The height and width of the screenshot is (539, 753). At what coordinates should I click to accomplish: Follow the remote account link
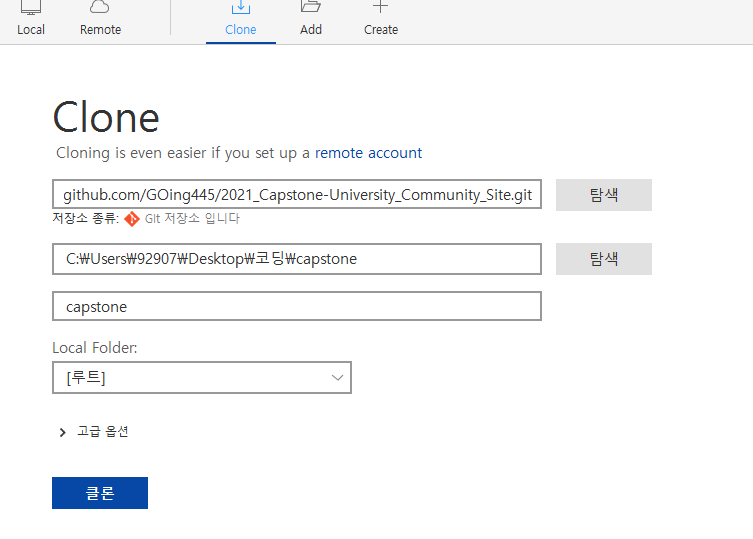[368, 153]
